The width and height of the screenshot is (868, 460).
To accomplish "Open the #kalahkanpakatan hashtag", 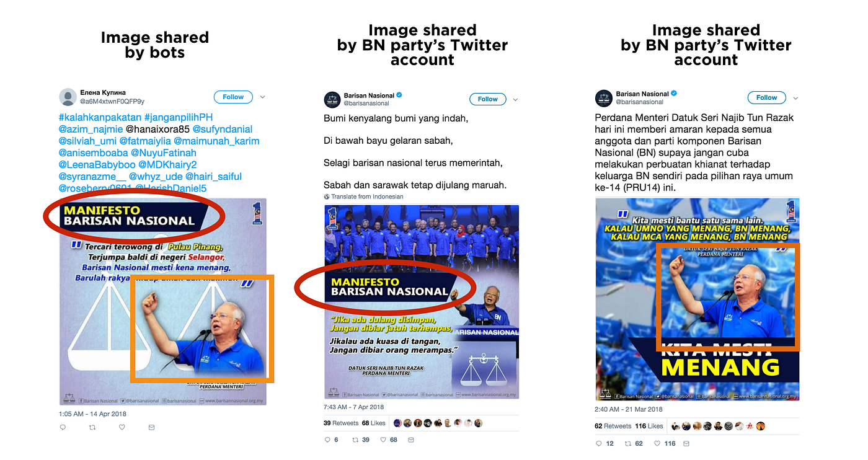I will [99, 117].
